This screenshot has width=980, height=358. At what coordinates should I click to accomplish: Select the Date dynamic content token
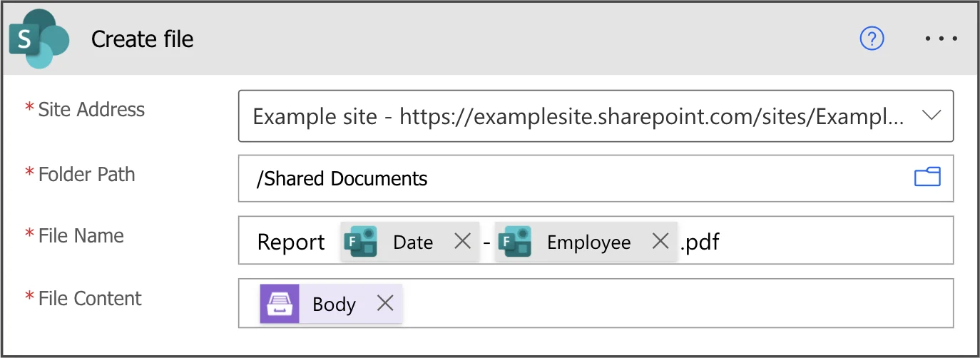(x=410, y=242)
